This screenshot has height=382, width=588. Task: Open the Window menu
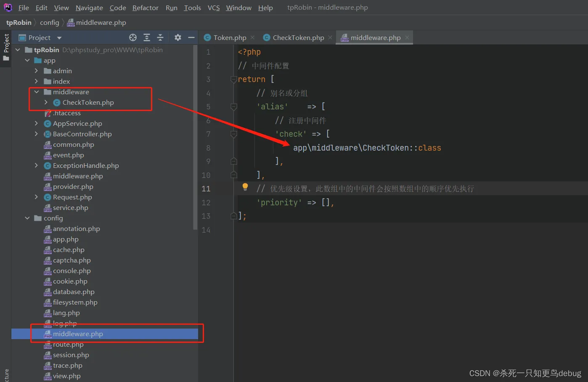tap(239, 8)
